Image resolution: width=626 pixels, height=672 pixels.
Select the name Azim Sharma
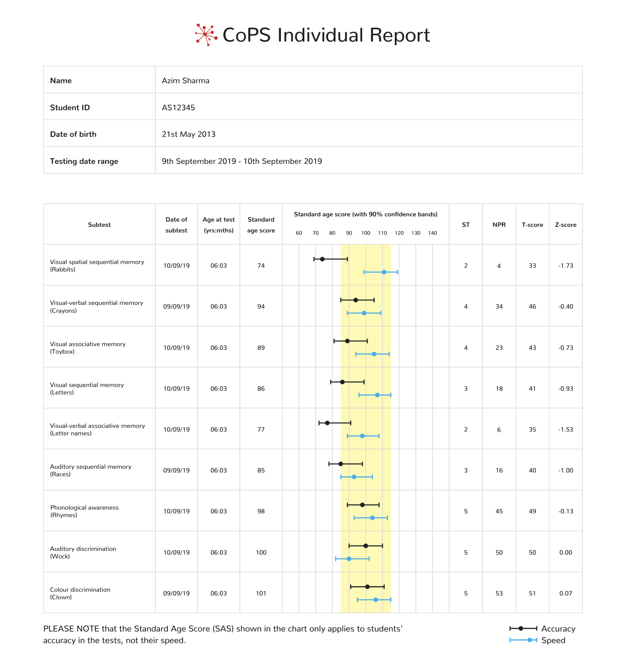(185, 81)
